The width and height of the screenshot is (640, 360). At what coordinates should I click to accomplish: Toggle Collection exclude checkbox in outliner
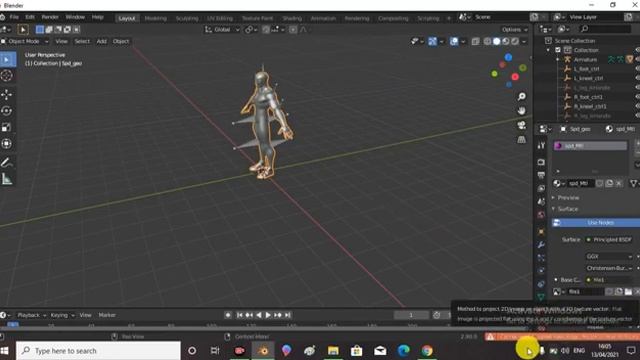point(558,50)
